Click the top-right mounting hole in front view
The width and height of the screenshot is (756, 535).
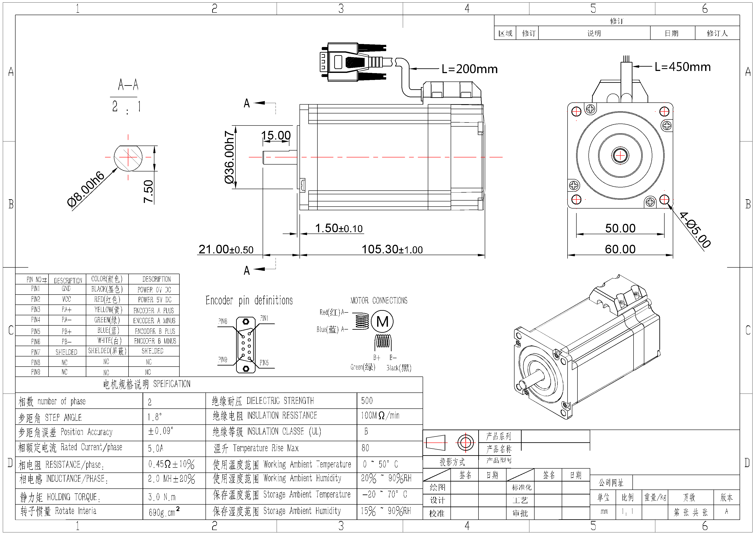pos(664,112)
